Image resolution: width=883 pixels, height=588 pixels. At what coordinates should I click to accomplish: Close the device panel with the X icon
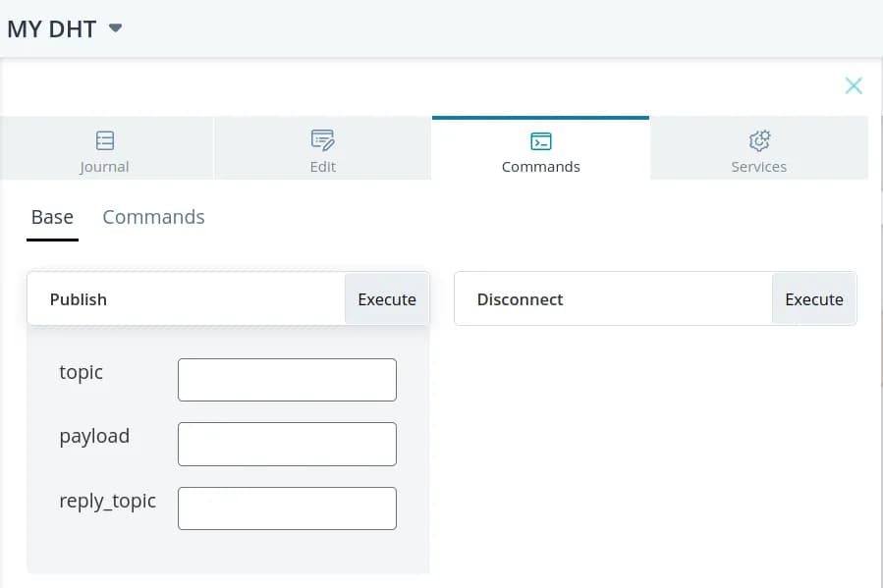(854, 86)
